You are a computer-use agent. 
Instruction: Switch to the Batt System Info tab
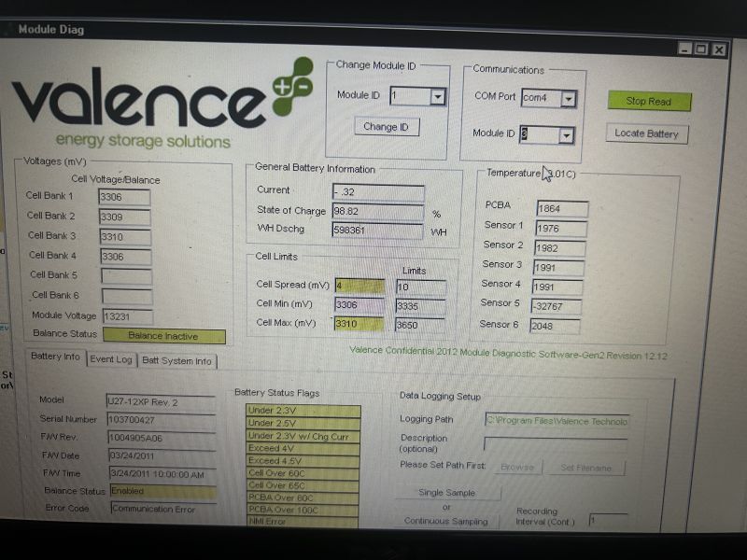coord(176,361)
